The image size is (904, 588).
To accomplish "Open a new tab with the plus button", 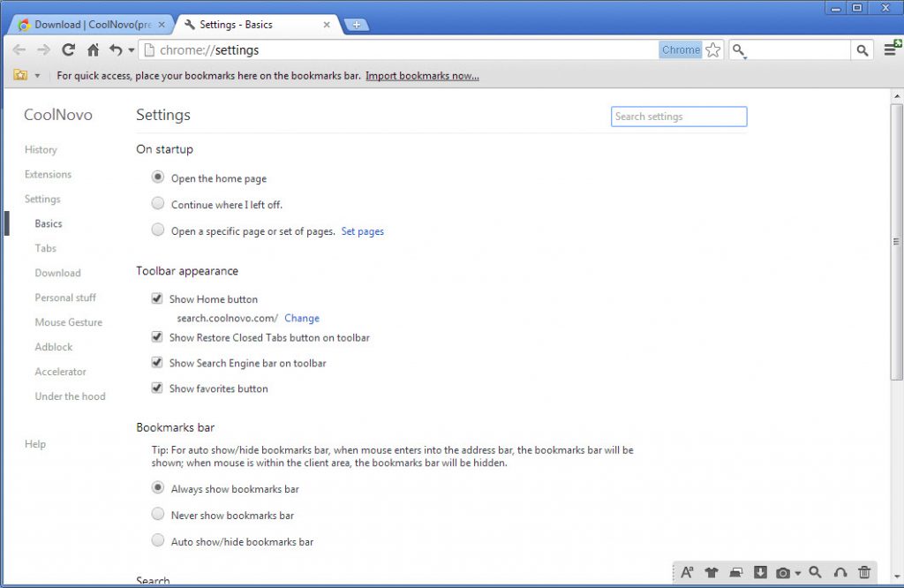I will click(357, 25).
